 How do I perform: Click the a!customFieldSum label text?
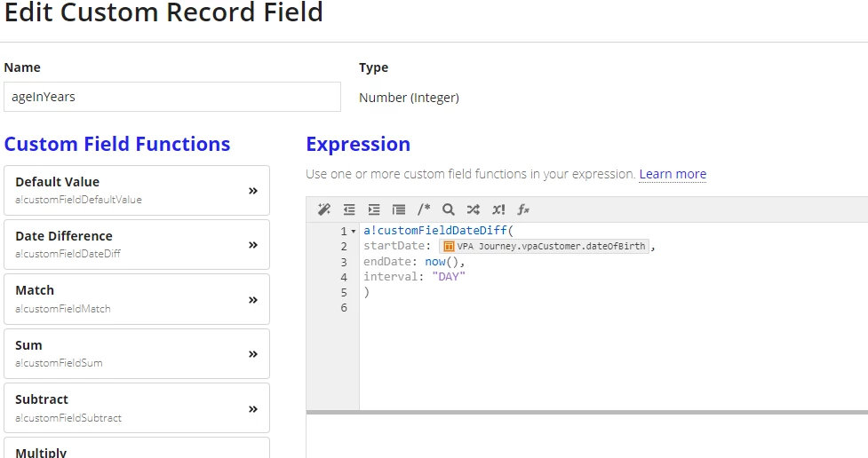click(59, 363)
